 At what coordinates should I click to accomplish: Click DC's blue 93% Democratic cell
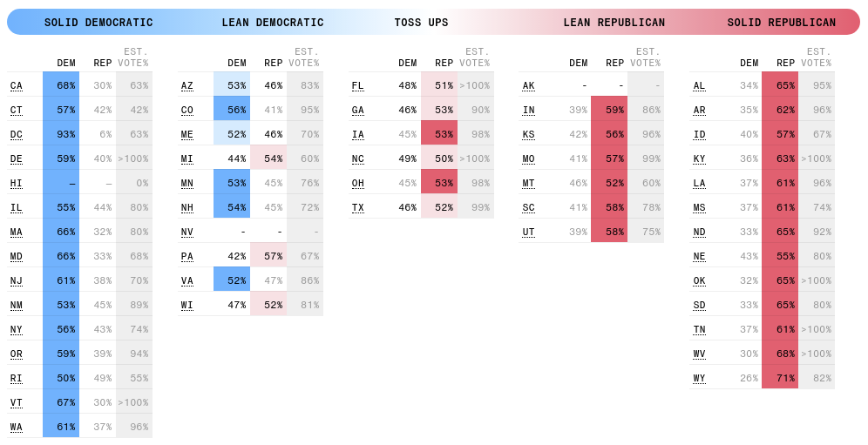pos(61,134)
